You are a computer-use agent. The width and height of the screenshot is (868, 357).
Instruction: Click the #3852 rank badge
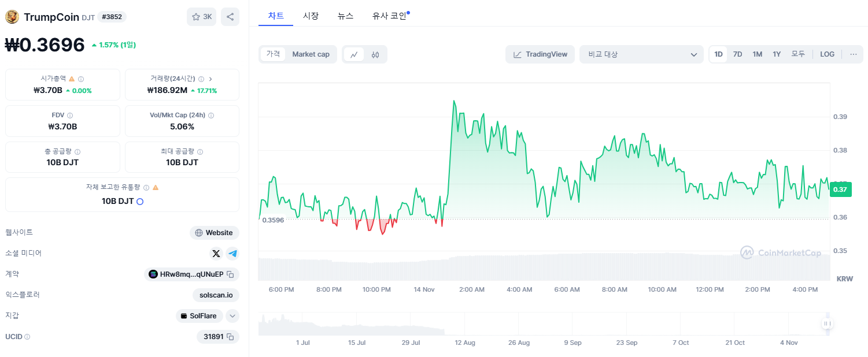pos(112,17)
